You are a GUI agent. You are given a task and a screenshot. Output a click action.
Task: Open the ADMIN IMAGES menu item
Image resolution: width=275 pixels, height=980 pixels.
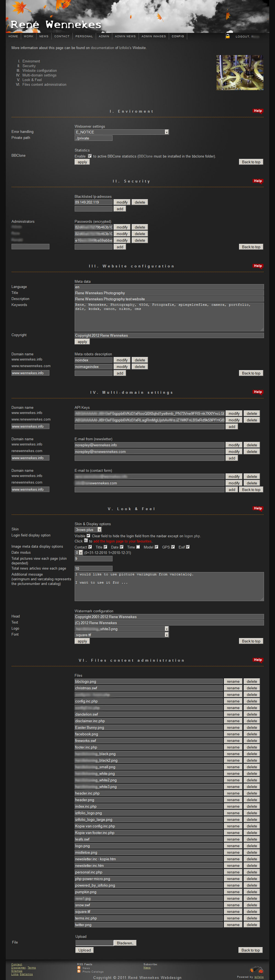[x=153, y=36]
